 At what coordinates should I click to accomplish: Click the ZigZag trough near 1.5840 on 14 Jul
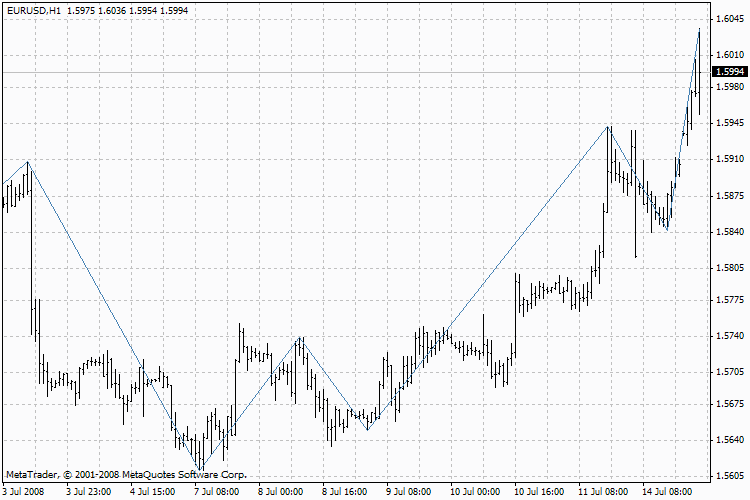[668, 230]
